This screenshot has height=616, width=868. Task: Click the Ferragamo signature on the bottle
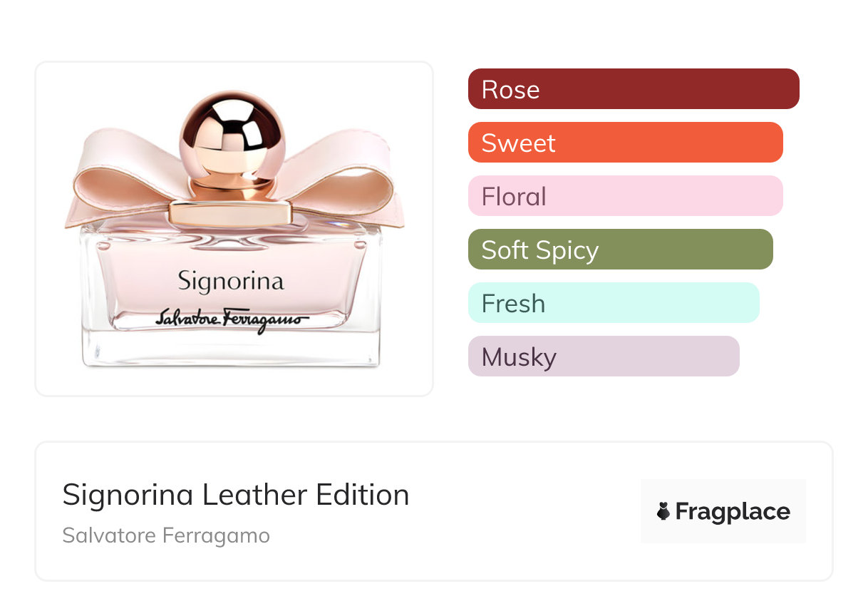(232, 319)
